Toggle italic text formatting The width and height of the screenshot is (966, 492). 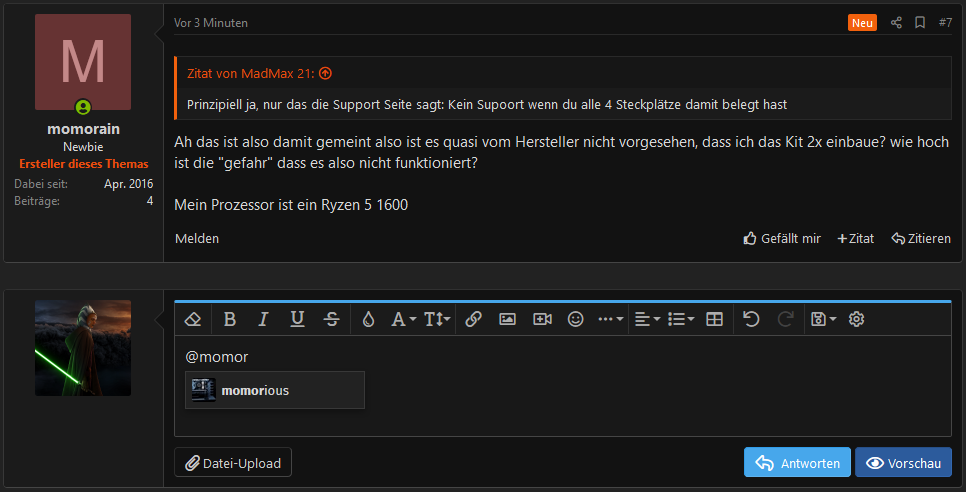pos(264,319)
